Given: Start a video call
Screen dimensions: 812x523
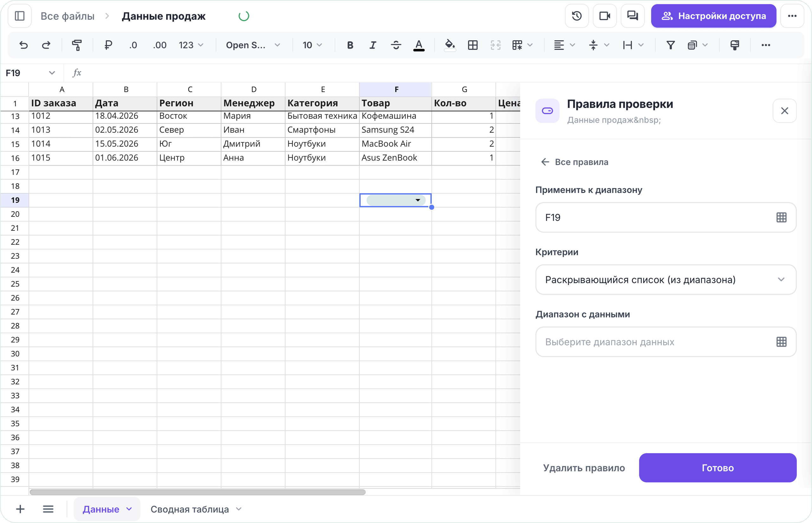Looking at the screenshot, I should [x=605, y=16].
